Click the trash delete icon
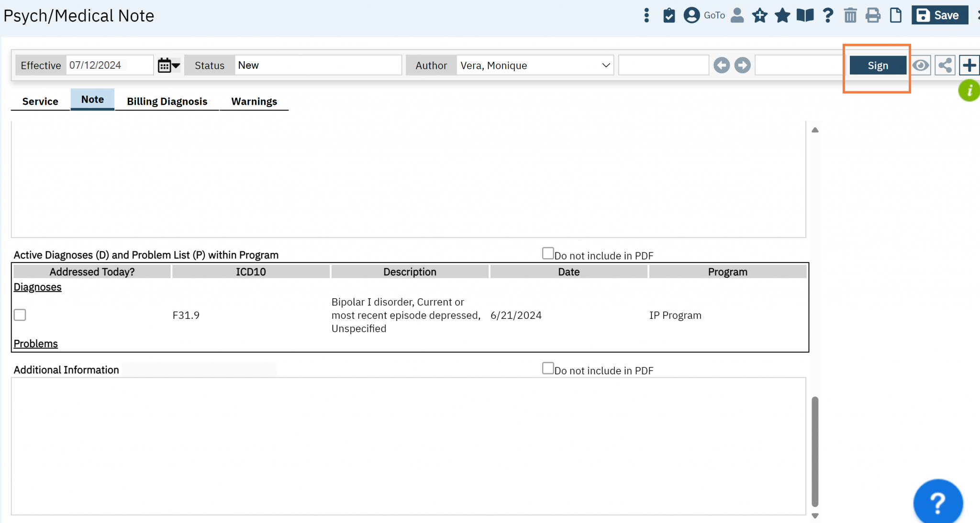Viewport: 980px width, 523px height. (850, 16)
